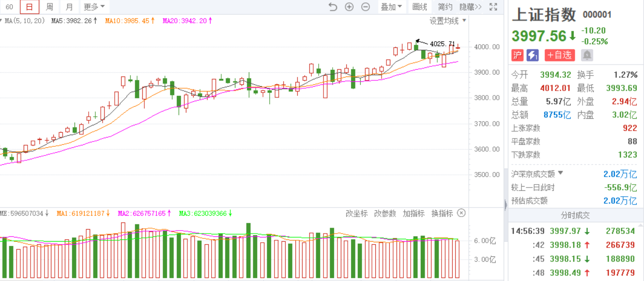Switch to daily (日) K-line period

coord(30,7)
